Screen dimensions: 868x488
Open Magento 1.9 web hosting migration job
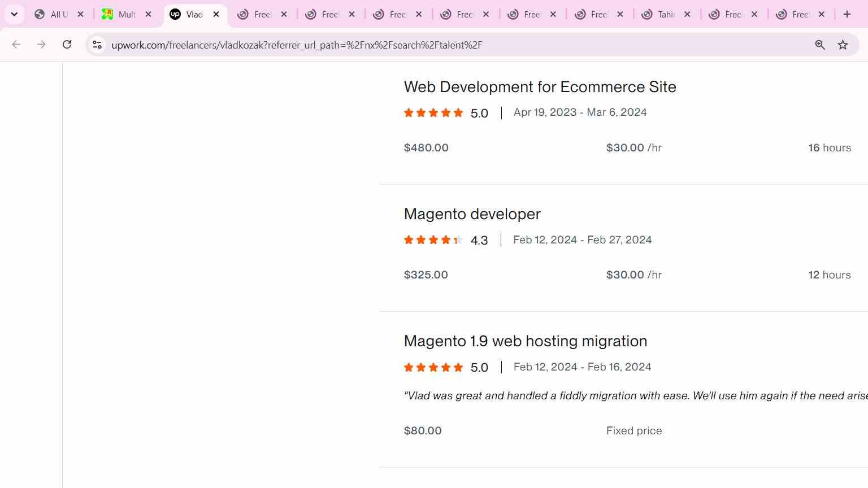click(526, 341)
